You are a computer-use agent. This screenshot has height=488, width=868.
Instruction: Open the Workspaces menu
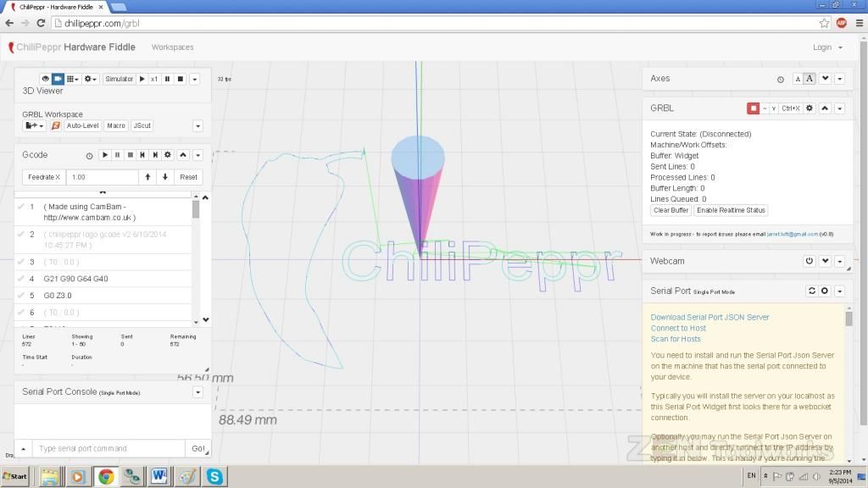(172, 47)
